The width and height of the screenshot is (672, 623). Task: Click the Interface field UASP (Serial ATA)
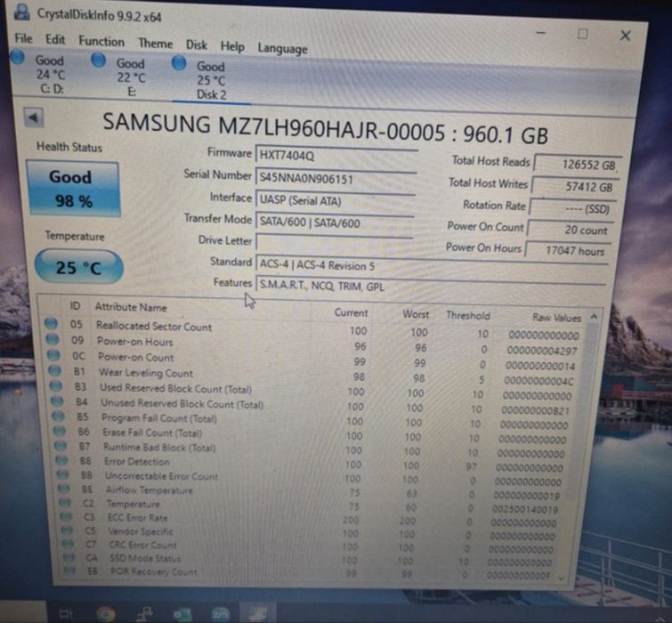coord(335,200)
